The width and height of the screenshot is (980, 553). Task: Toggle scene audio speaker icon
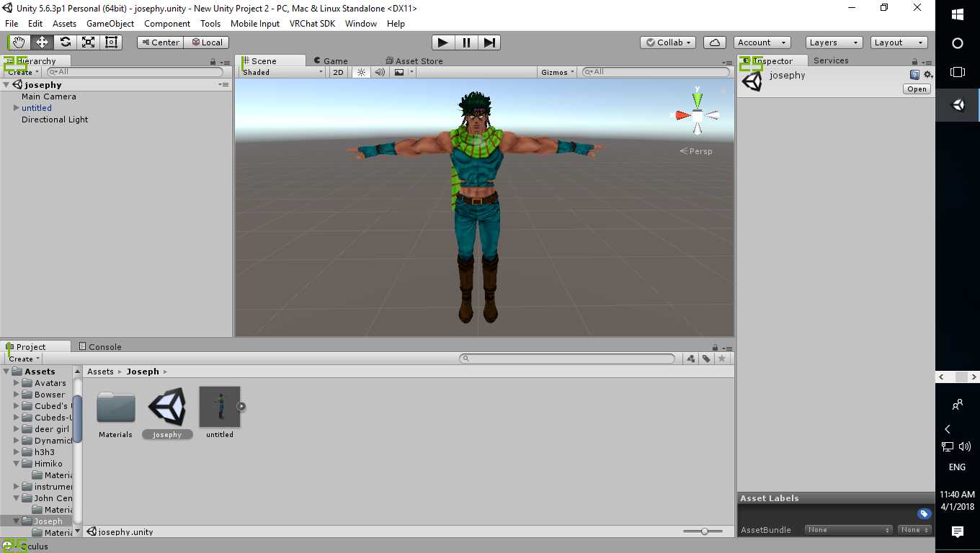[380, 72]
